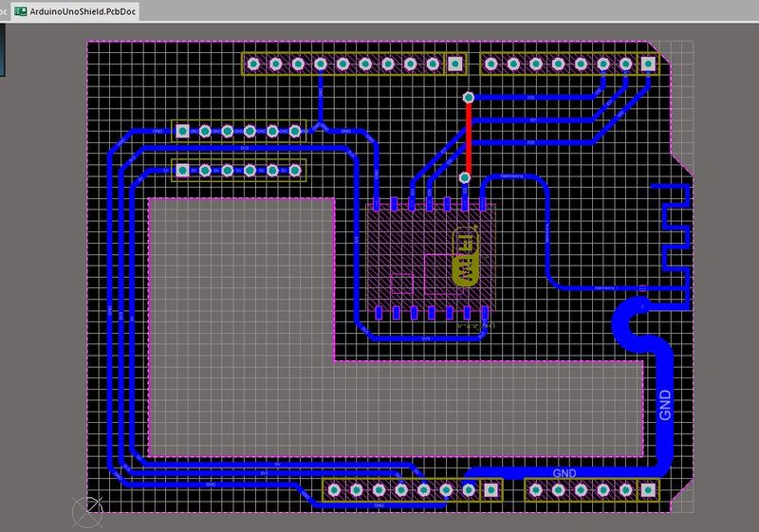Select square pad of bottom-right header
Image resolution: width=759 pixels, height=532 pixels.
click(647, 489)
